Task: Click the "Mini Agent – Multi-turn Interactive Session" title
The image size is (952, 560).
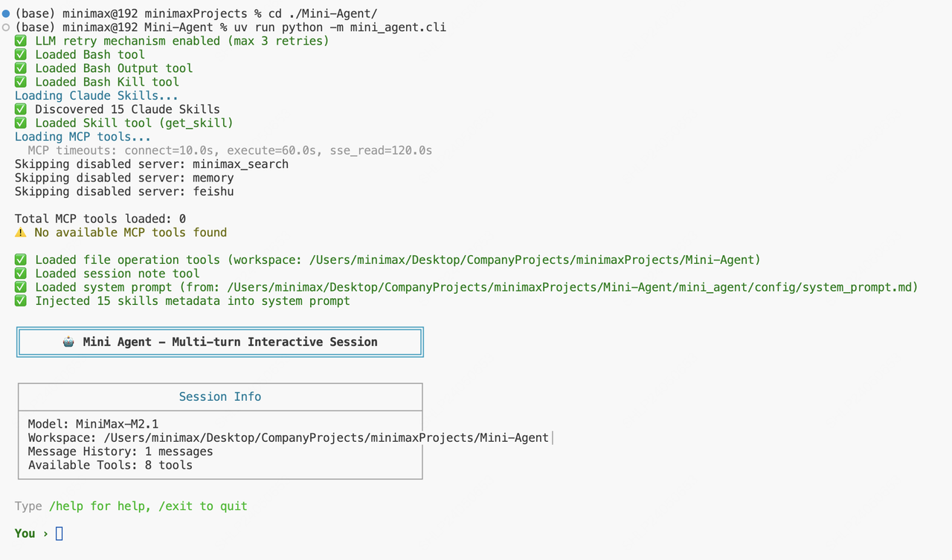Action: 230,342
